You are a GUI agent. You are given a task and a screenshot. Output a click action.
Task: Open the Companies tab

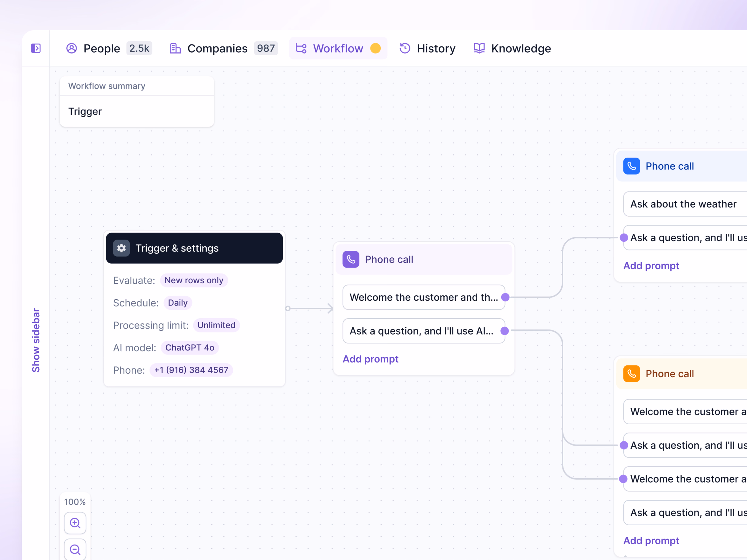pyautogui.click(x=223, y=48)
